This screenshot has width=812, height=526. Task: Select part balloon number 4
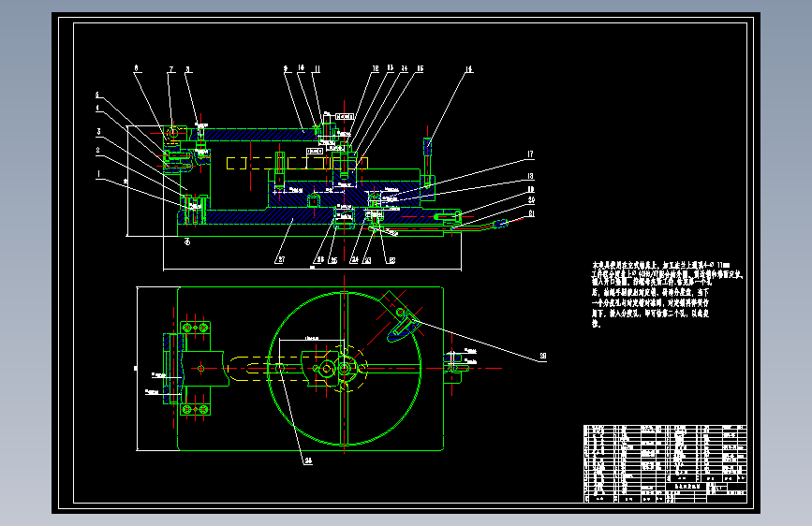(97, 109)
